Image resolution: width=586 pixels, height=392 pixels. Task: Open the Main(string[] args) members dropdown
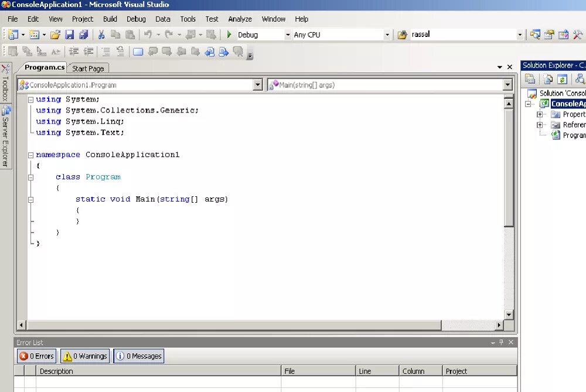(507, 85)
